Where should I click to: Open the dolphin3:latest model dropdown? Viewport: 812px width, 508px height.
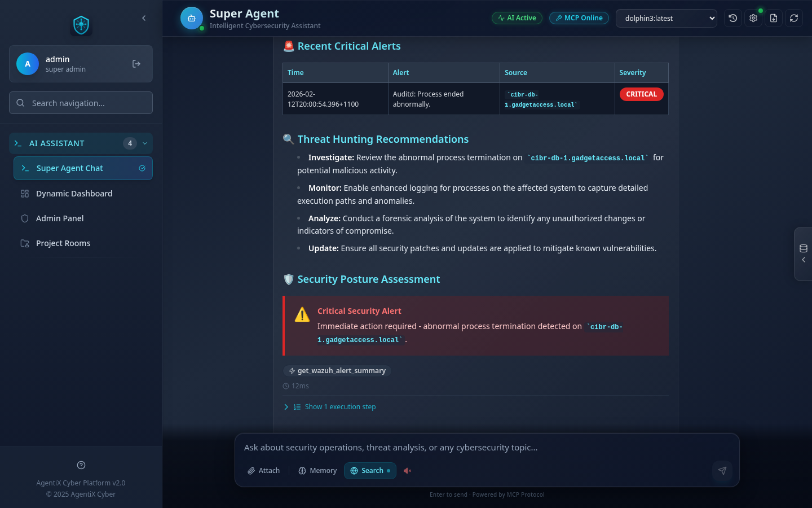[x=666, y=18]
